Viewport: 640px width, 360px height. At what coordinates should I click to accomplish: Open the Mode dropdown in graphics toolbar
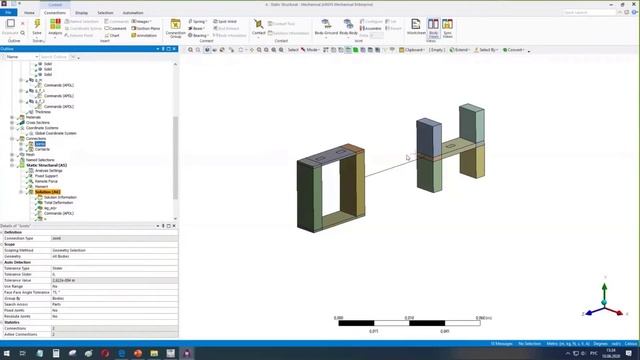[310, 50]
